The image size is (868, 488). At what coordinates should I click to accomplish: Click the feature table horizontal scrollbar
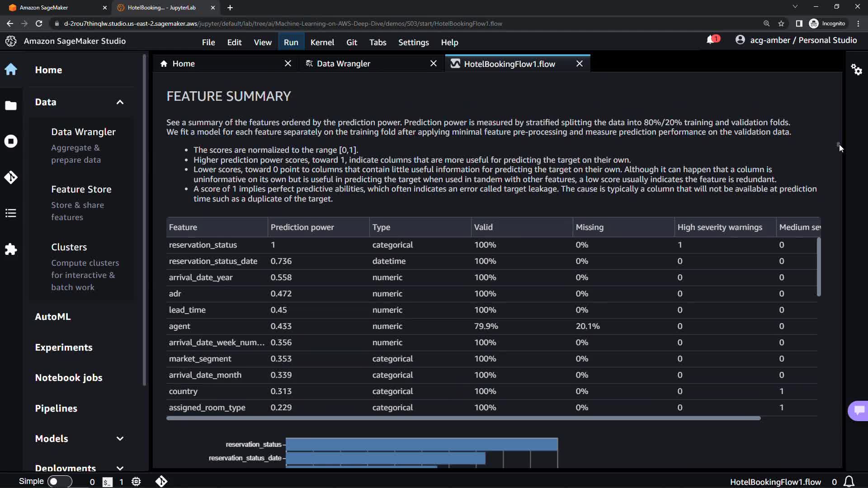[x=463, y=418]
